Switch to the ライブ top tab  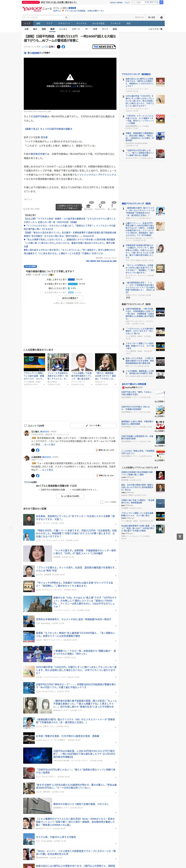pos(49,24)
